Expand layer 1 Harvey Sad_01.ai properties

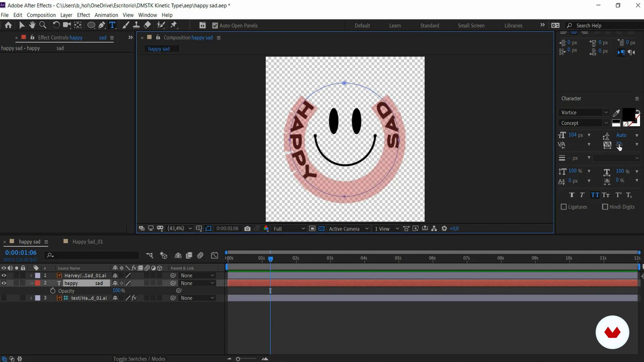pyautogui.click(x=31, y=276)
